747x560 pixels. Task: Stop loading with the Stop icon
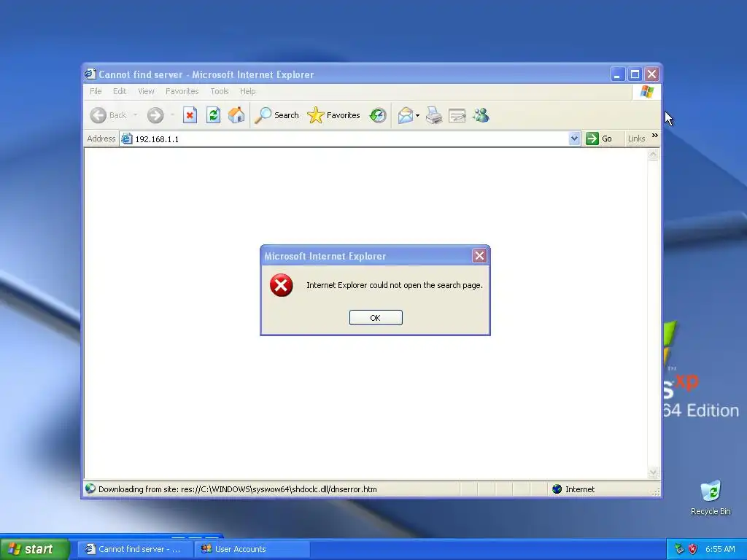[x=190, y=115]
